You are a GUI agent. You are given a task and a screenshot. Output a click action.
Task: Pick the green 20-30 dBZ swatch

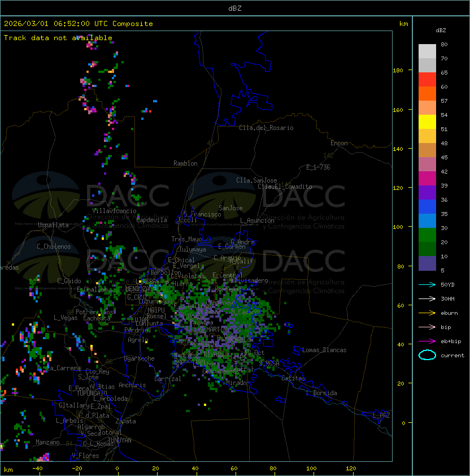click(x=427, y=235)
